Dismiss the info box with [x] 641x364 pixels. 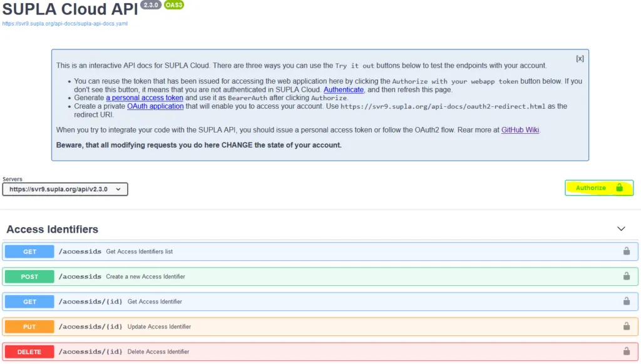pyautogui.click(x=580, y=58)
